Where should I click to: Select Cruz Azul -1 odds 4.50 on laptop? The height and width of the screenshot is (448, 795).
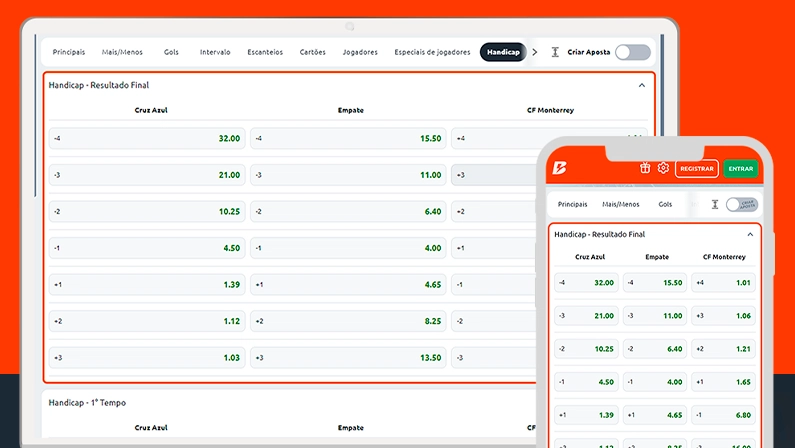tap(147, 248)
